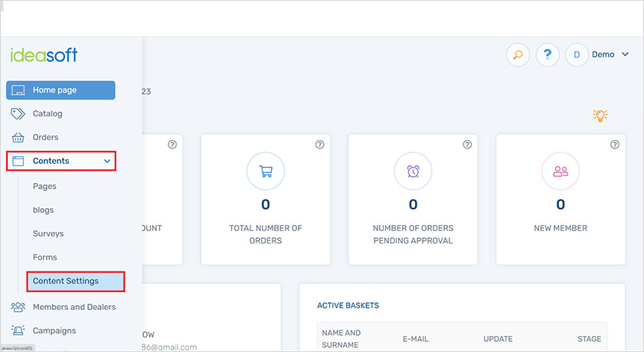Collapse the Contents chevron arrow
The height and width of the screenshot is (352, 644).
tap(107, 161)
